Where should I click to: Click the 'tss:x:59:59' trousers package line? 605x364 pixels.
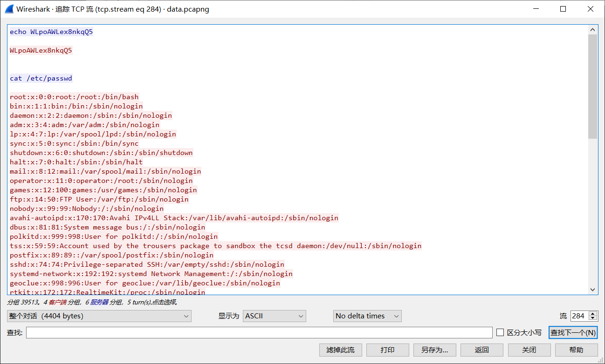click(215, 246)
